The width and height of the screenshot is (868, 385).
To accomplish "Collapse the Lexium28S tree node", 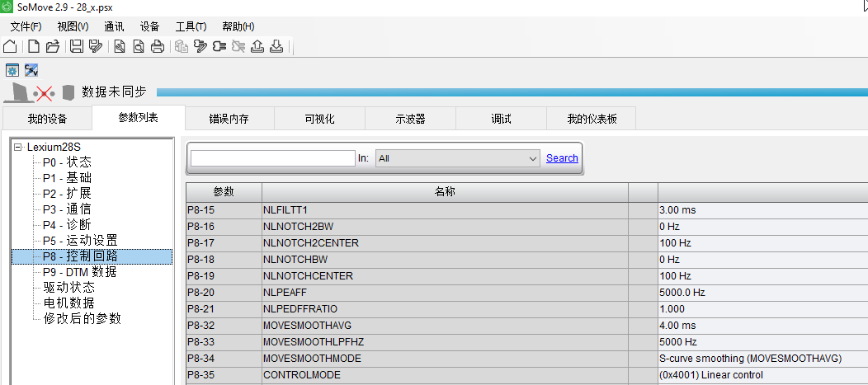I will coord(18,147).
